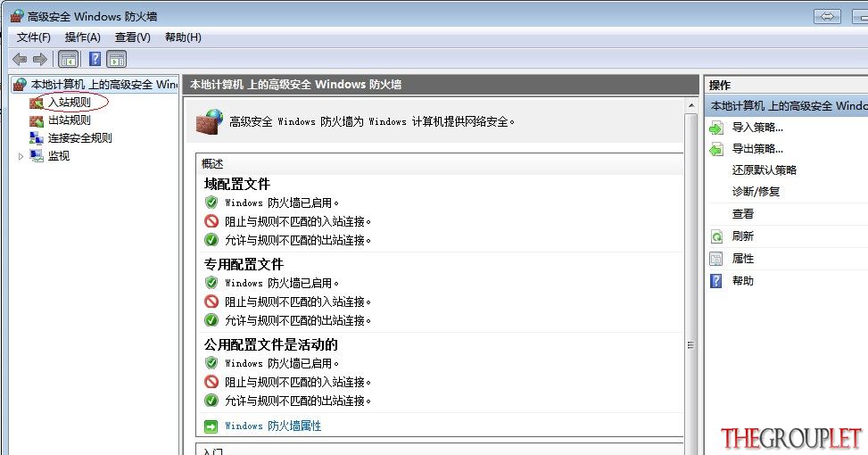Click the 导入策略 green arrow icon
The width and height of the screenshot is (868, 455).
716,128
